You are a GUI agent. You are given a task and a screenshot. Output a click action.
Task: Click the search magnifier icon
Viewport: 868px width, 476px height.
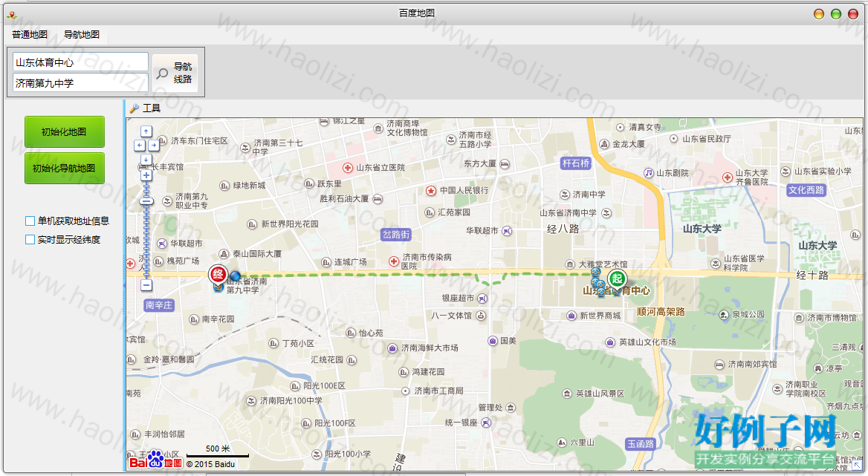tap(162, 73)
